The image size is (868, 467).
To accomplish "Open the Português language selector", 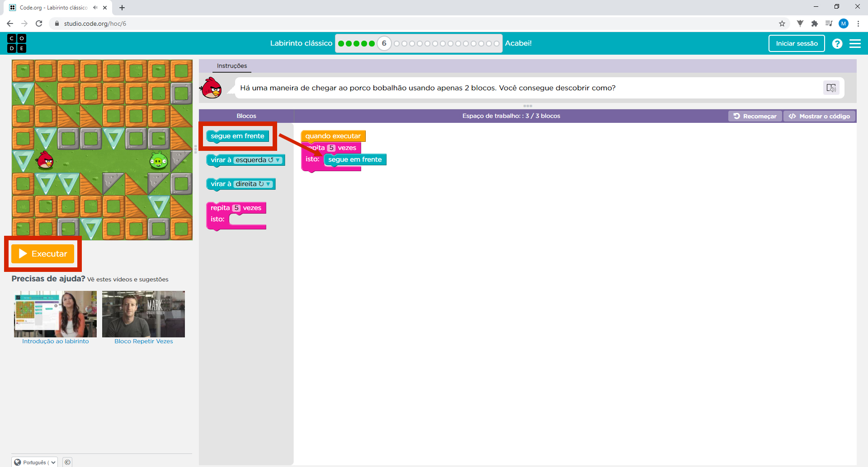I will [x=35, y=462].
